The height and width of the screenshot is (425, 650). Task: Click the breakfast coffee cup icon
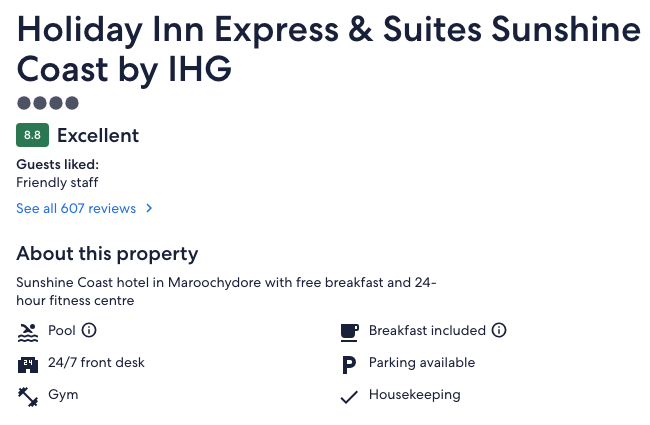tap(348, 331)
